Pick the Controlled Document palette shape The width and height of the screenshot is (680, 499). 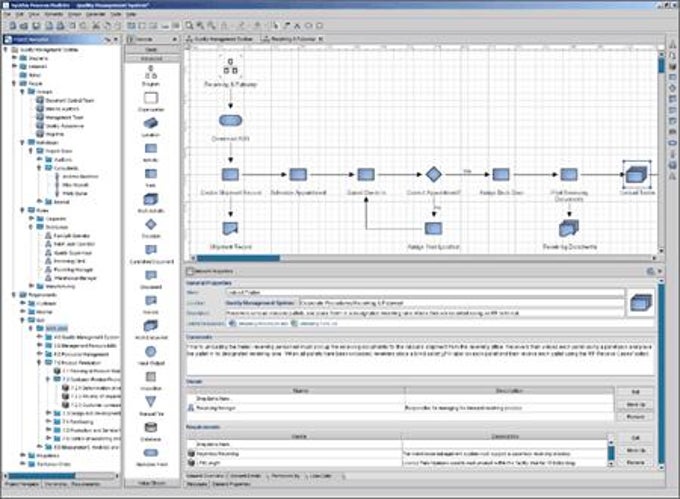150,250
